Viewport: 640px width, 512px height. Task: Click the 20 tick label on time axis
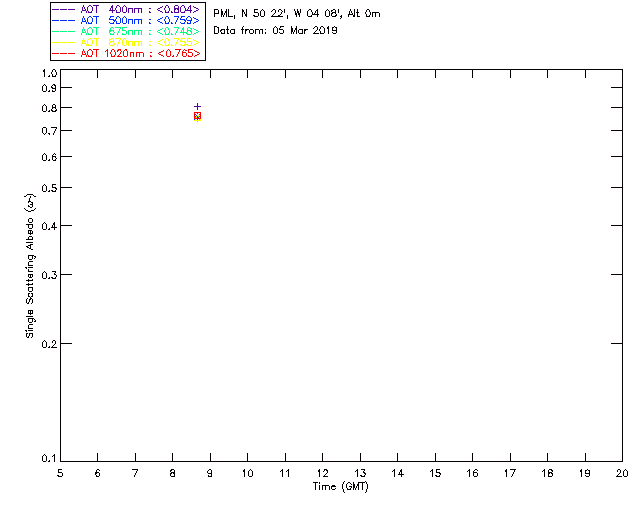[x=622, y=473]
